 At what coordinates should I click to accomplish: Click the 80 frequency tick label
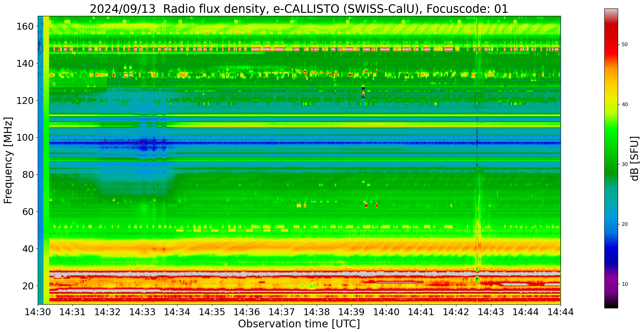pos(28,175)
